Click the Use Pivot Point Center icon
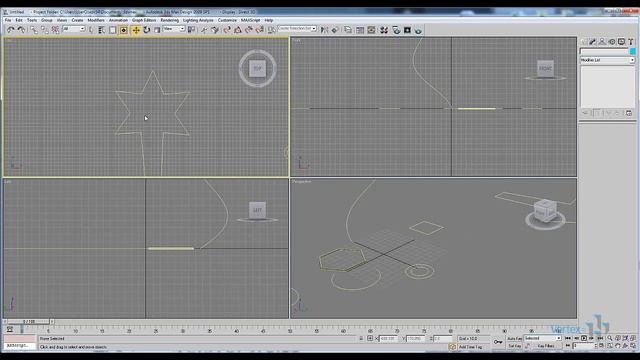 [191, 30]
